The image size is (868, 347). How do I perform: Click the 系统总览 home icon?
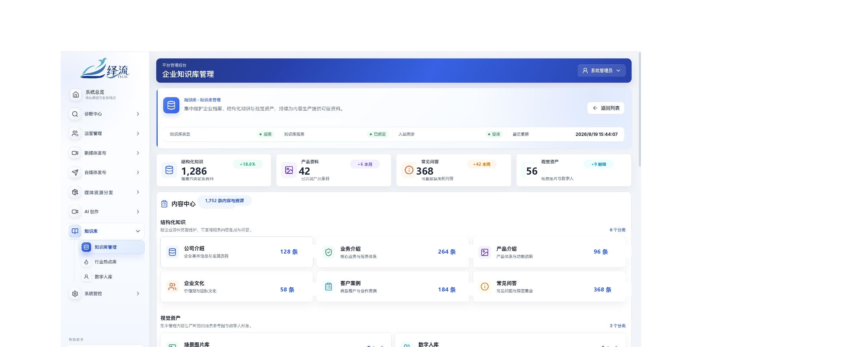pyautogui.click(x=76, y=95)
